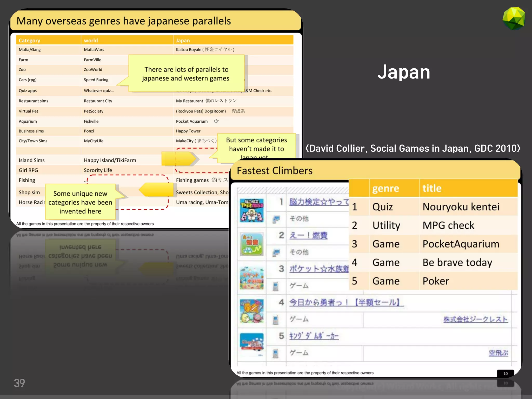Select the 'Quiz' genre cell

click(x=394, y=207)
